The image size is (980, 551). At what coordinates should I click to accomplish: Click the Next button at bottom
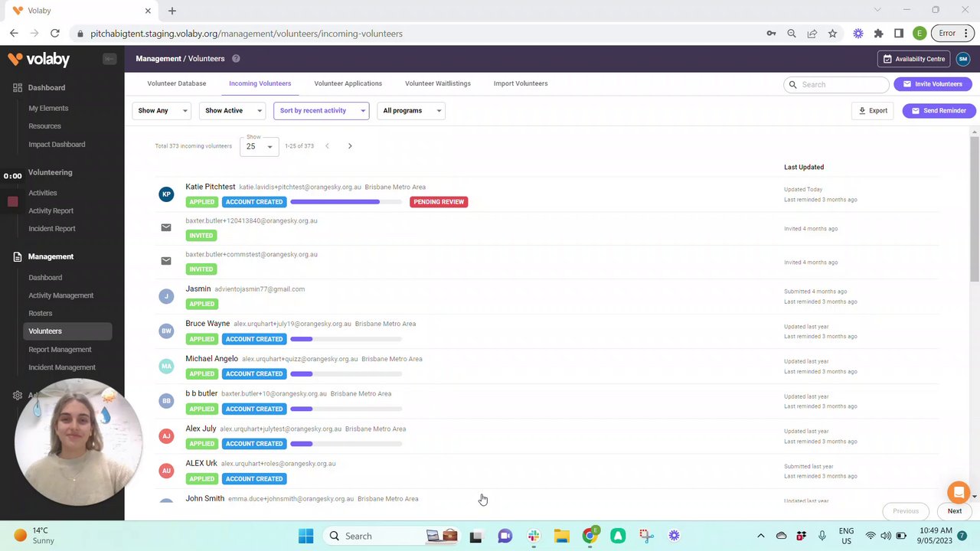(x=954, y=511)
